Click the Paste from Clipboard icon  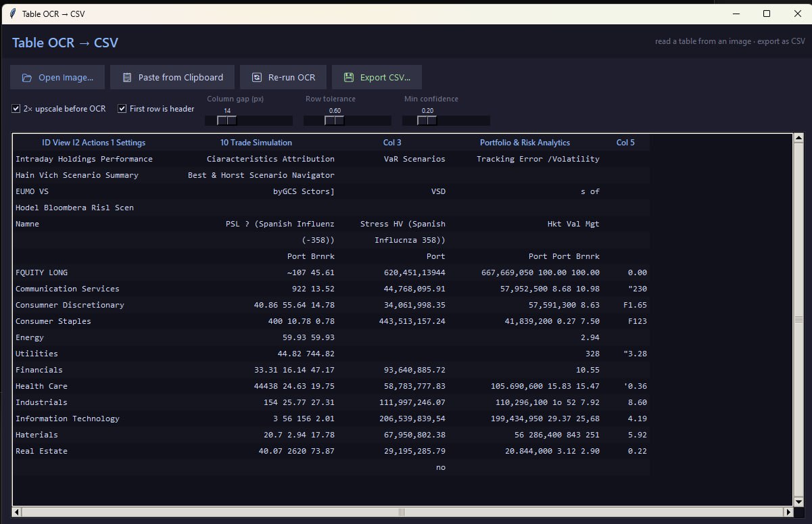[127, 78]
